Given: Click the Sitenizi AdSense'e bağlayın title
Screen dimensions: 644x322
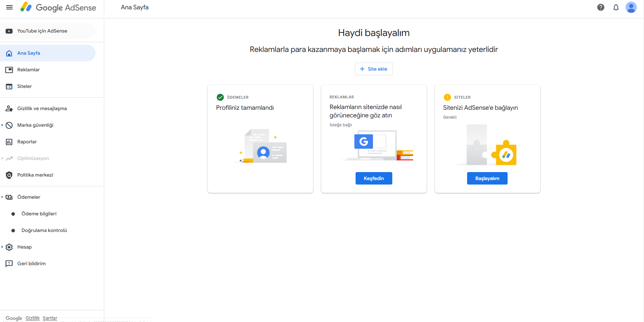Looking at the screenshot, I should click(481, 108).
